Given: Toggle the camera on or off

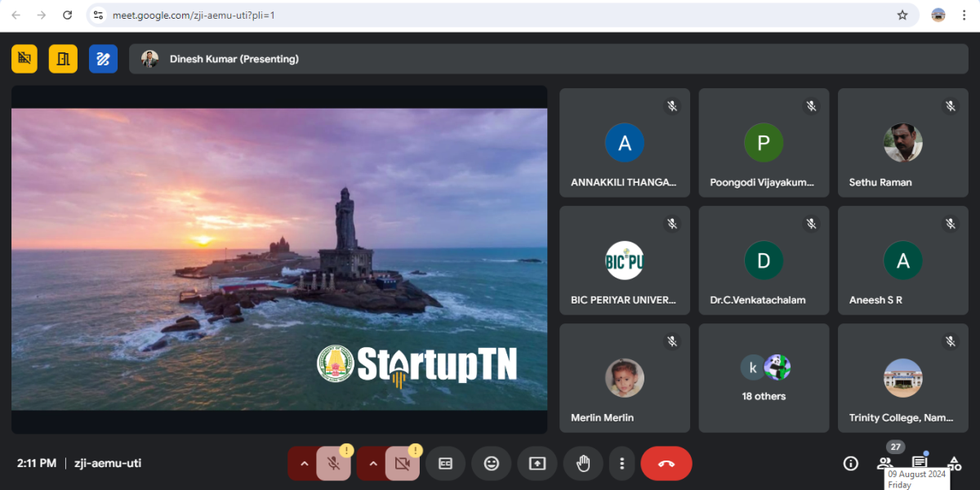Looking at the screenshot, I should [402, 463].
